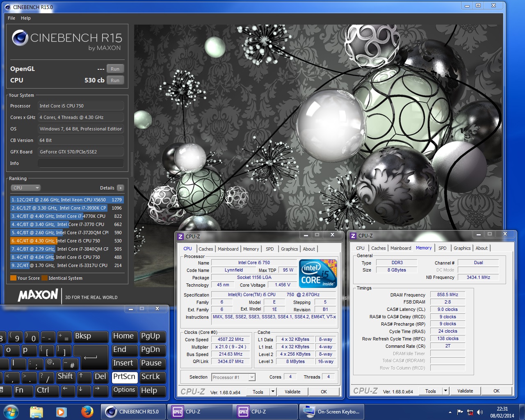Expand Tools dropdown arrow in right CPU-Z
Image resolution: width=525 pixels, height=420 pixels.
pyautogui.click(x=445, y=391)
